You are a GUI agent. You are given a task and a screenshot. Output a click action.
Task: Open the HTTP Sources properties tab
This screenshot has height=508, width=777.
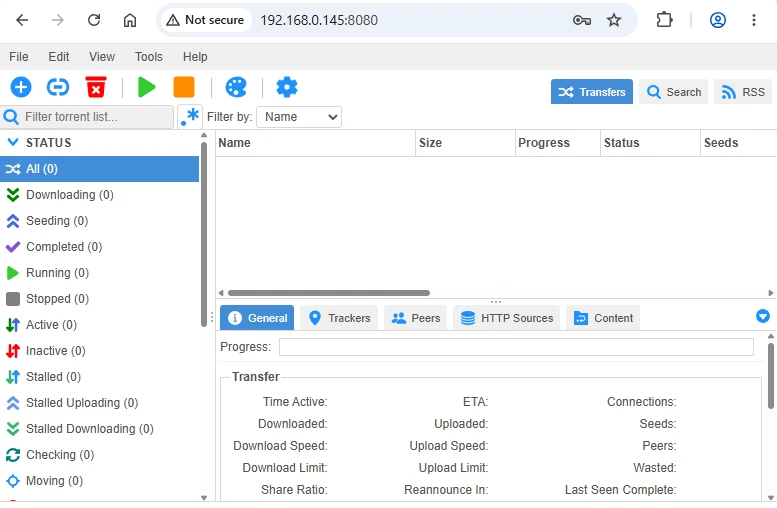coord(506,318)
